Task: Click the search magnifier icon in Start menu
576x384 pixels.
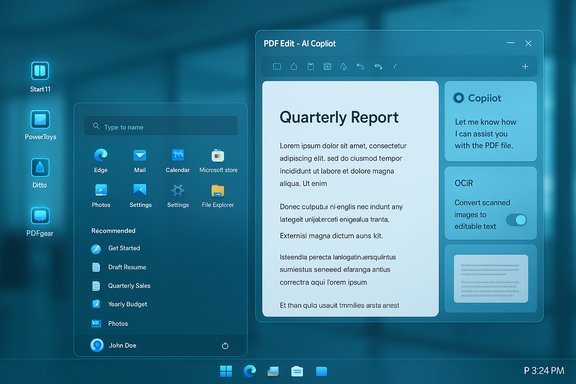Action: (x=96, y=126)
